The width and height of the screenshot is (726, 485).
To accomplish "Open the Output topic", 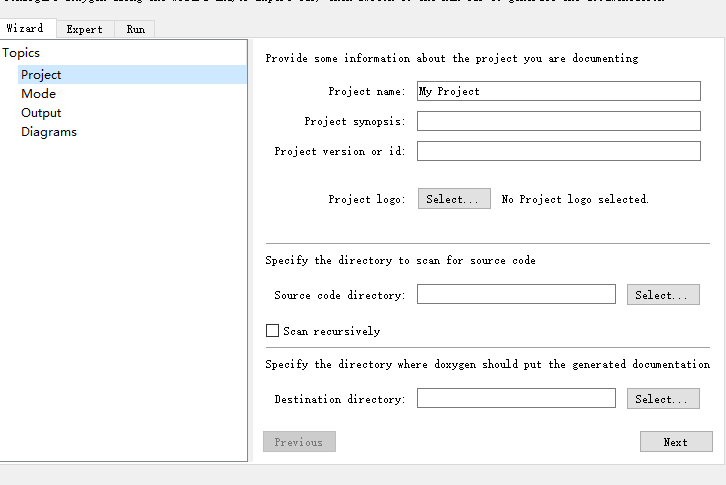I will [41, 113].
